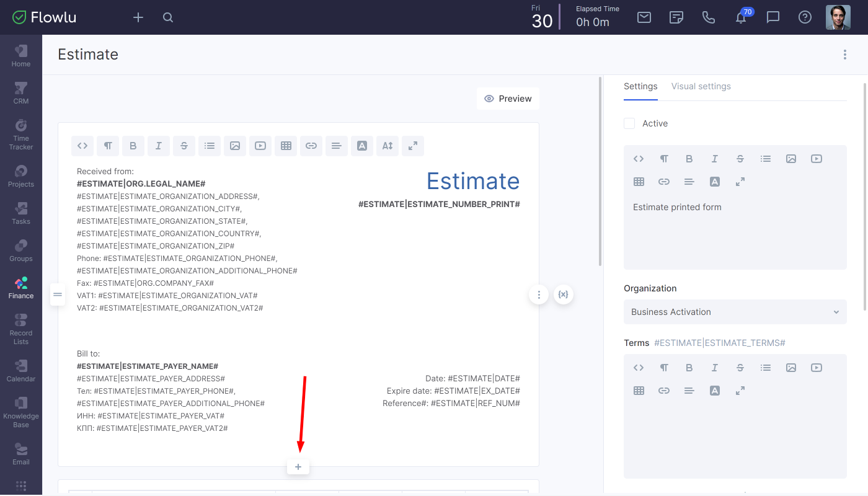Apply italic in the document editor toolbar
Viewport: 868px width, 496px height.
[x=158, y=146]
